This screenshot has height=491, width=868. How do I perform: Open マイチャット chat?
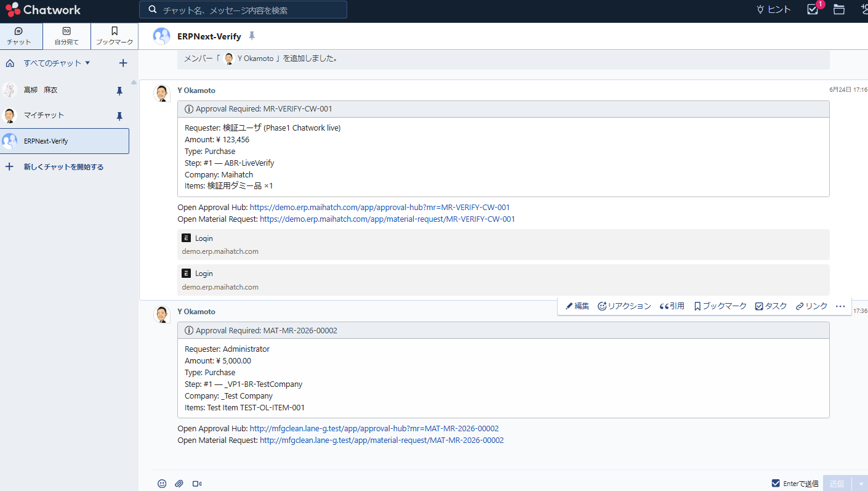point(65,116)
